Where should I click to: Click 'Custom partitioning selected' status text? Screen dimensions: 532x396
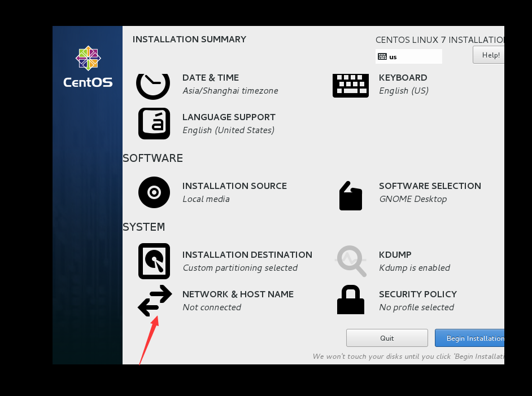(x=240, y=268)
